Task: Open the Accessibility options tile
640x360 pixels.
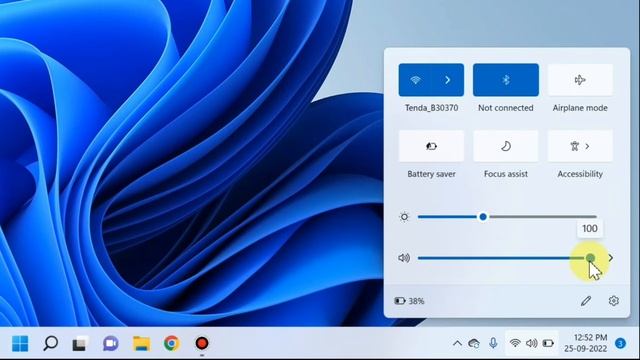Action: click(580, 146)
